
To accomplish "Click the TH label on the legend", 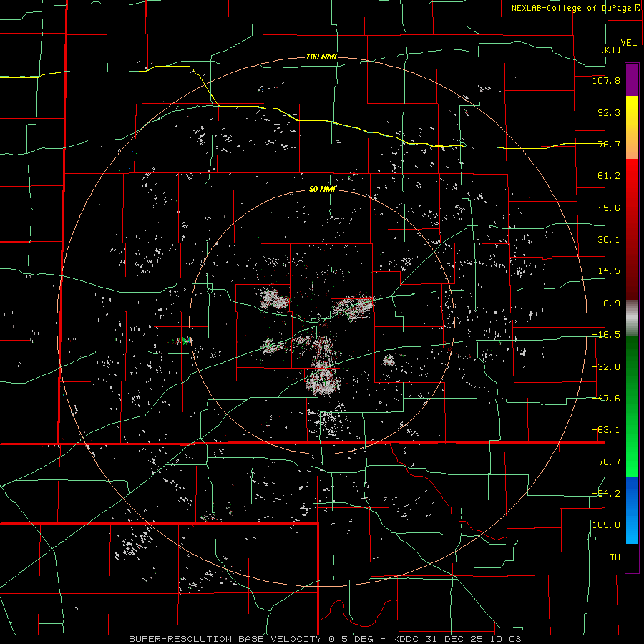I will pyautogui.click(x=615, y=557).
